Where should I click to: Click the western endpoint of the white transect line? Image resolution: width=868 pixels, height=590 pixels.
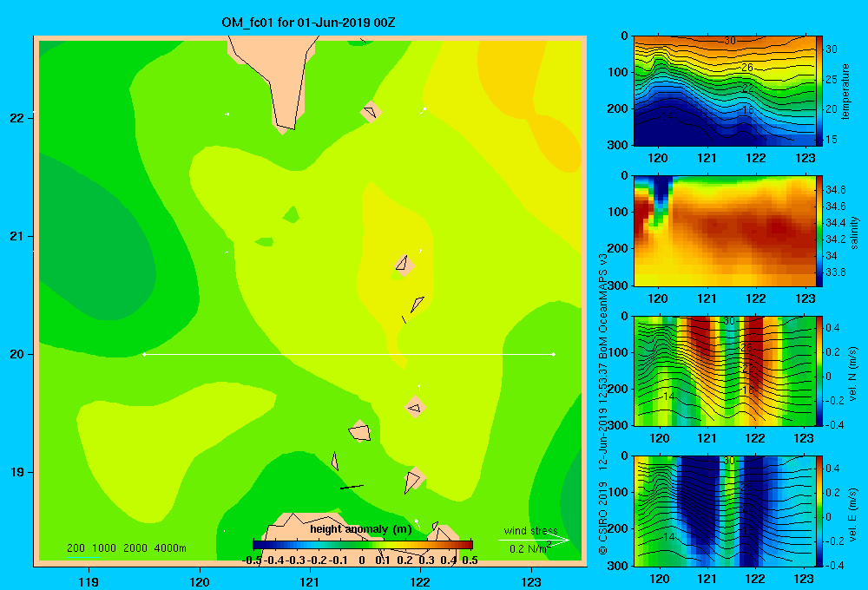coord(144,354)
